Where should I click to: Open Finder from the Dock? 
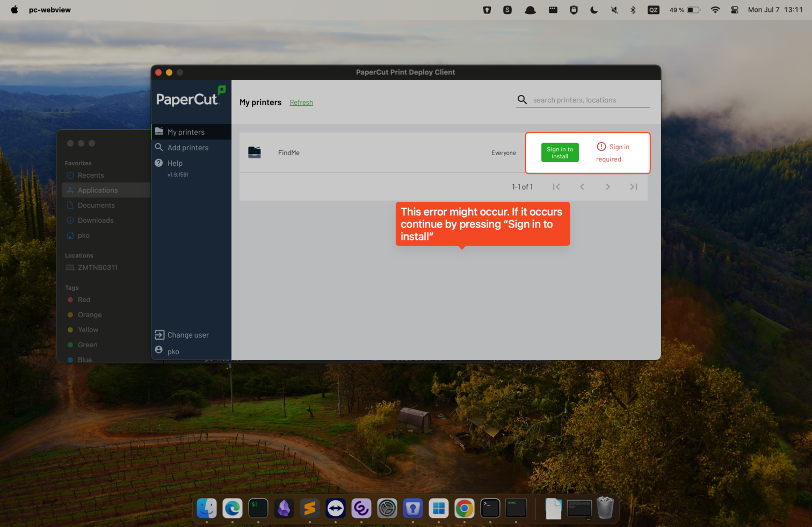207,508
